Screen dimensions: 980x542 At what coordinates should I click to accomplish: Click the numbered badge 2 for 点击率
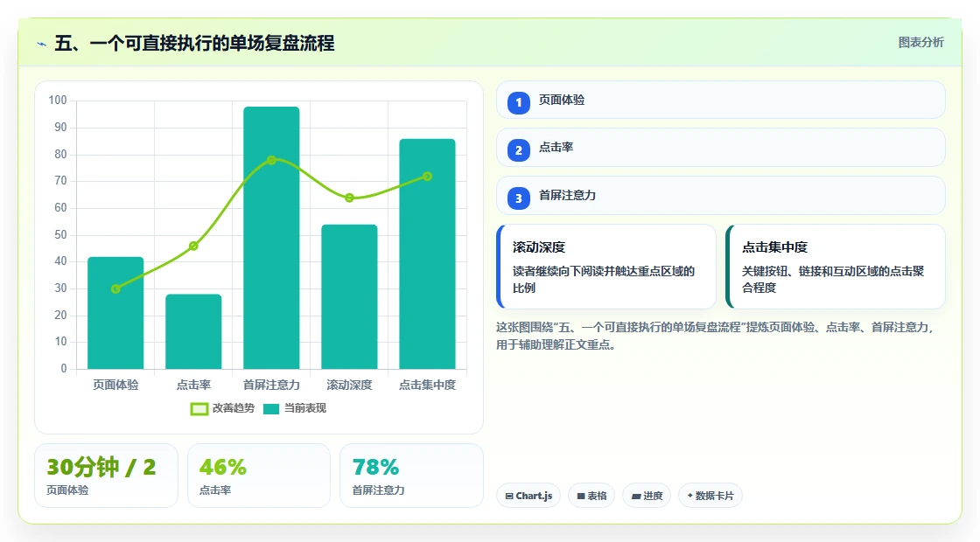(519, 149)
